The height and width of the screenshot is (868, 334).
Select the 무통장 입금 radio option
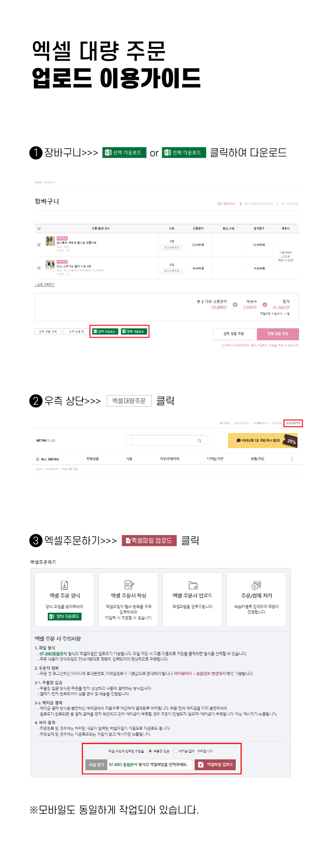(150, 751)
